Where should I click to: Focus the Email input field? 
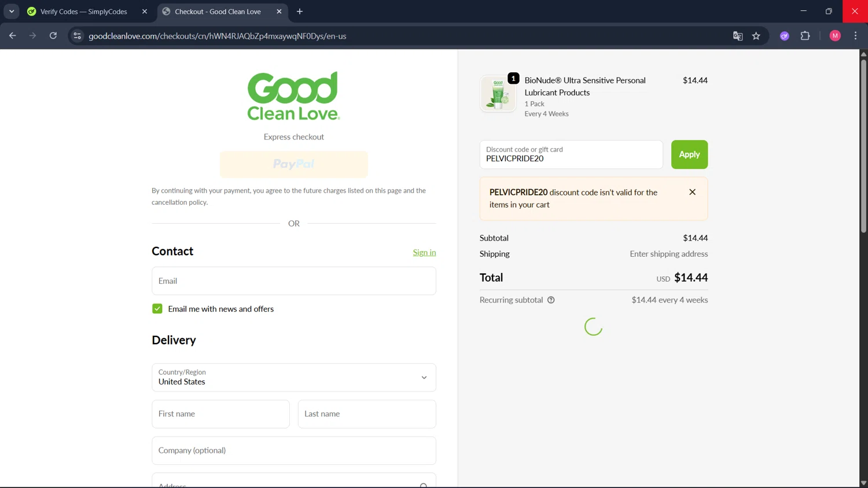click(294, 281)
